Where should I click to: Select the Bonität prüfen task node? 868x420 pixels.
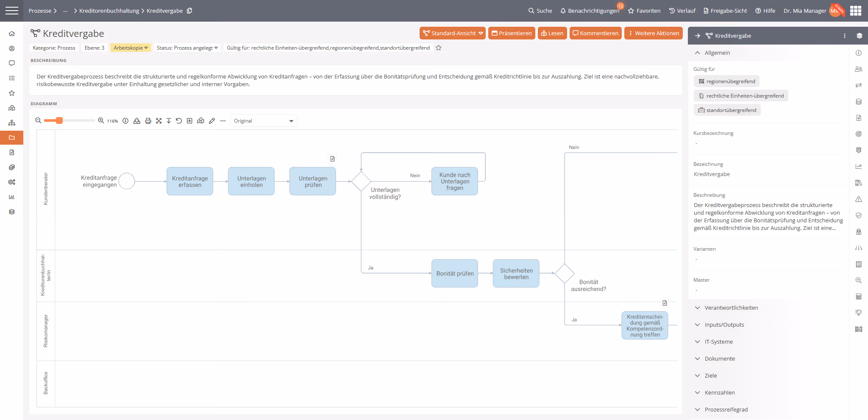coord(455,273)
